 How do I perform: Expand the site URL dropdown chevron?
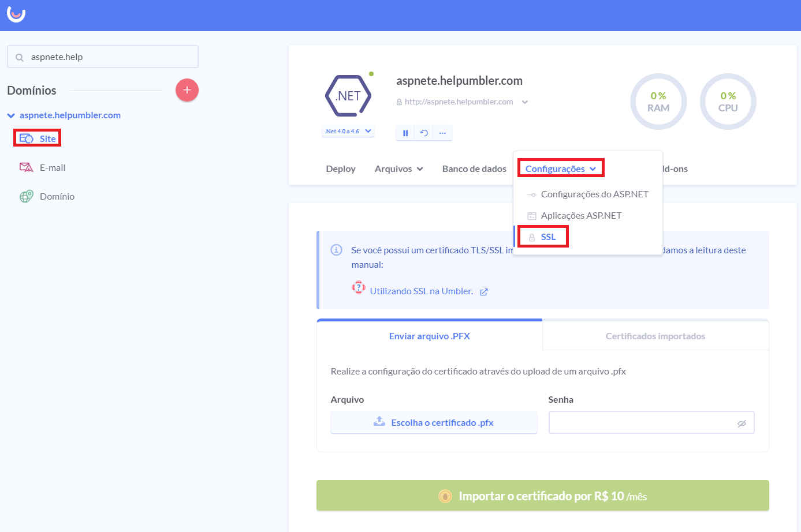click(525, 102)
